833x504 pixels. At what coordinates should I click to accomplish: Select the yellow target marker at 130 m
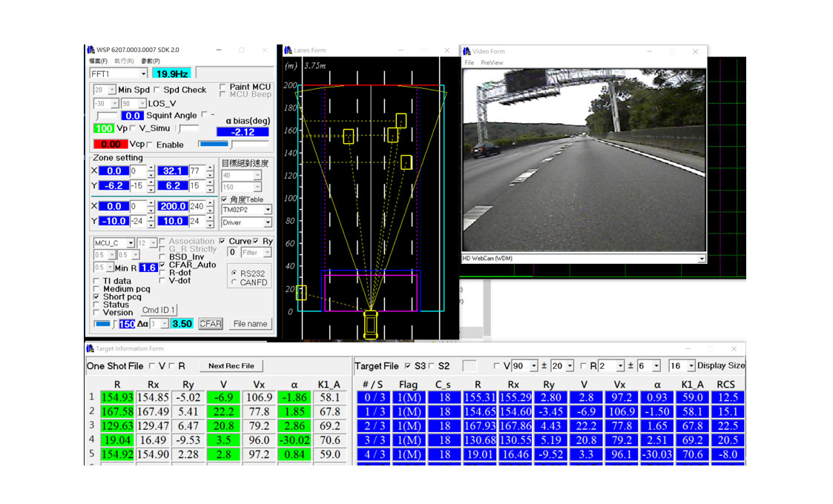tap(406, 162)
